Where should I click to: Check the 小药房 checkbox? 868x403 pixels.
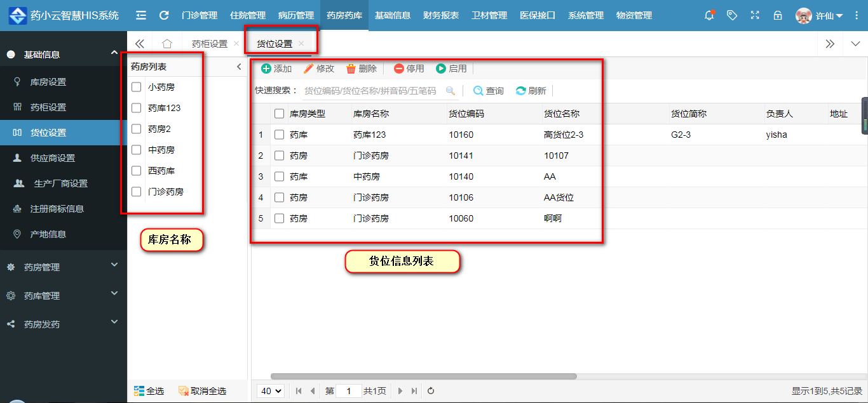[136, 87]
